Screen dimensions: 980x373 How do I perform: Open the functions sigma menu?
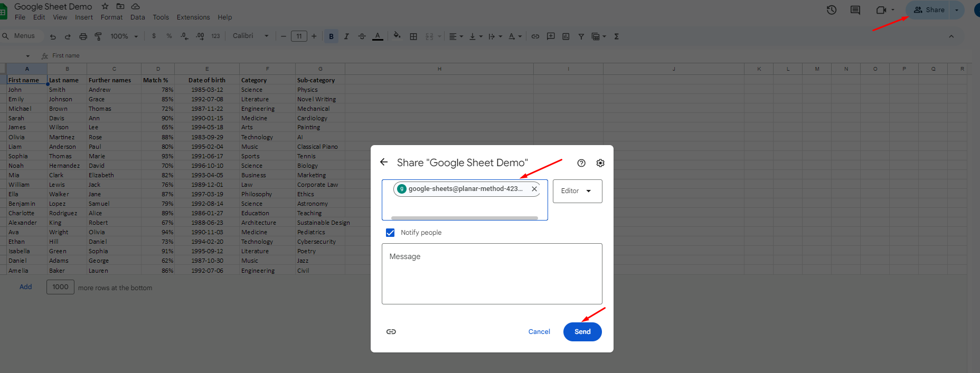(x=616, y=36)
